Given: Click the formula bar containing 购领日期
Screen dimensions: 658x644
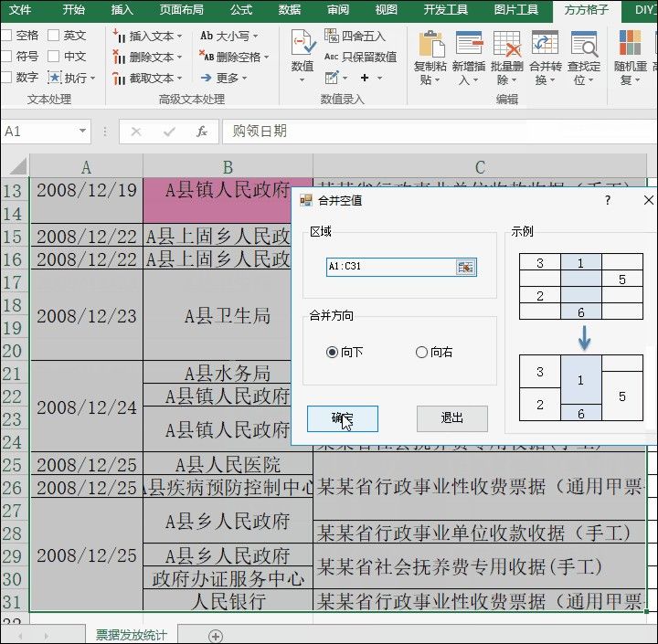Looking at the screenshot, I should click(439, 132).
